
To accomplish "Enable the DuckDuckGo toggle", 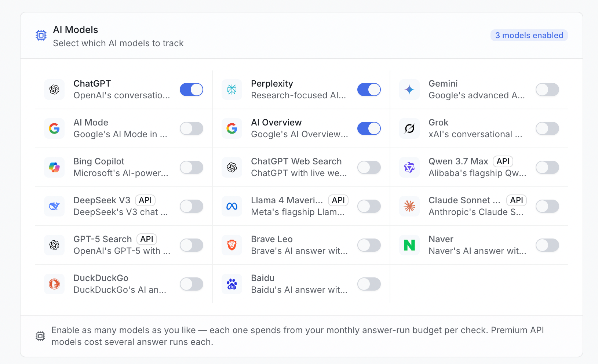I will click(192, 284).
